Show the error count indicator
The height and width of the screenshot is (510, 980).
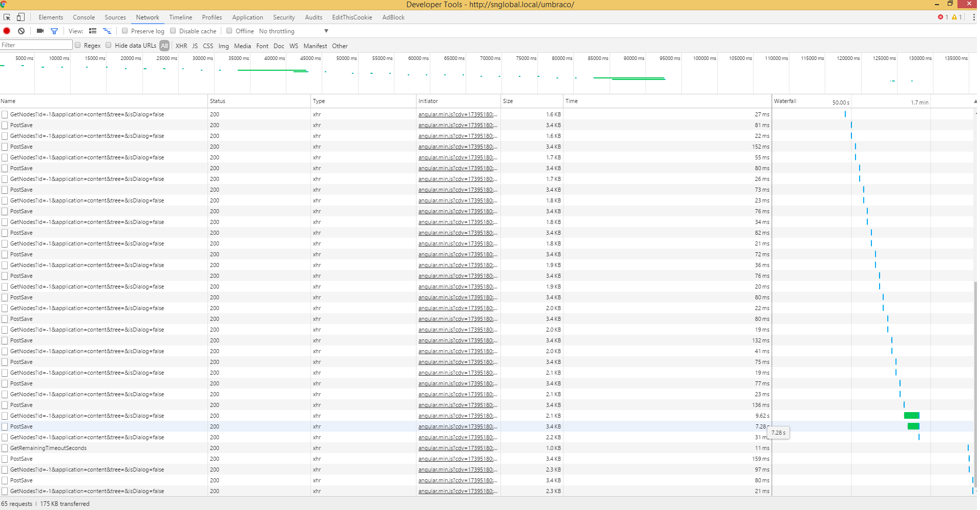click(943, 17)
